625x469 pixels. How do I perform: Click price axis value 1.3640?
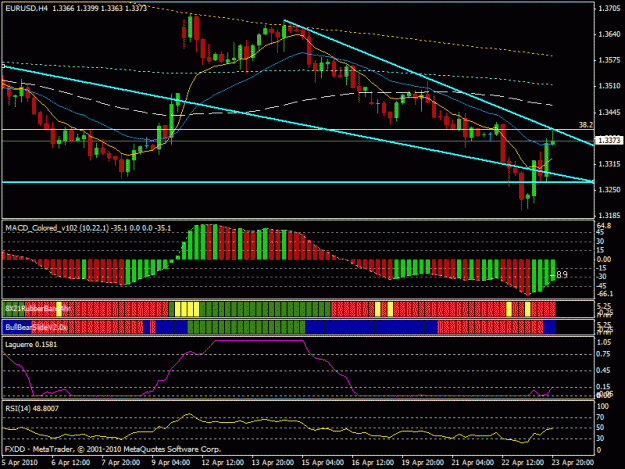609,34
